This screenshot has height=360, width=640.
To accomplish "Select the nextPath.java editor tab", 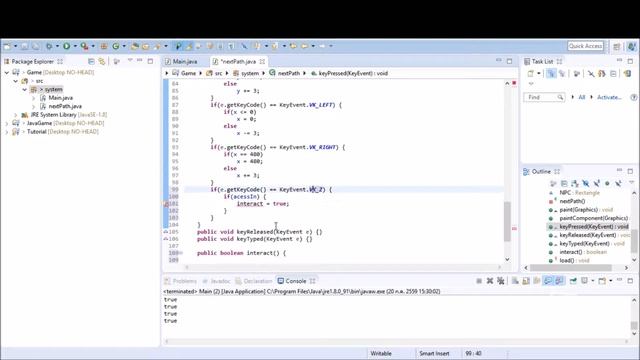I will (x=239, y=61).
